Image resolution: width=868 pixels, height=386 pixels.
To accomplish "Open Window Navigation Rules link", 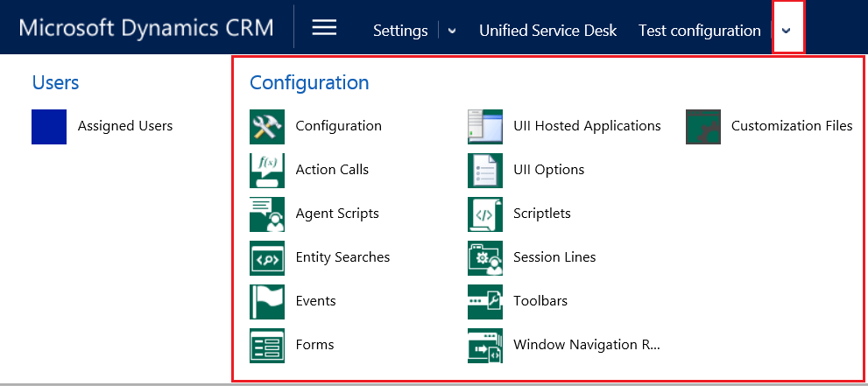I will click(587, 345).
